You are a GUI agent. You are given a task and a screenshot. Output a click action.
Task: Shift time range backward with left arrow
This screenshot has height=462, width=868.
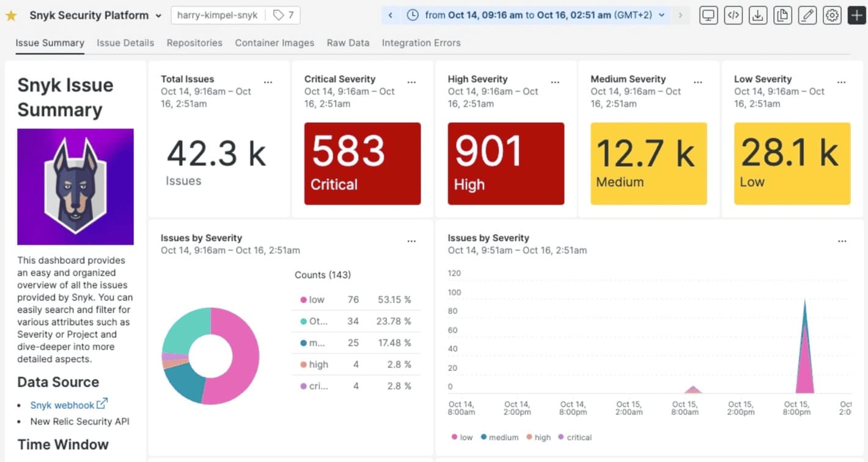tap(391, 15)
